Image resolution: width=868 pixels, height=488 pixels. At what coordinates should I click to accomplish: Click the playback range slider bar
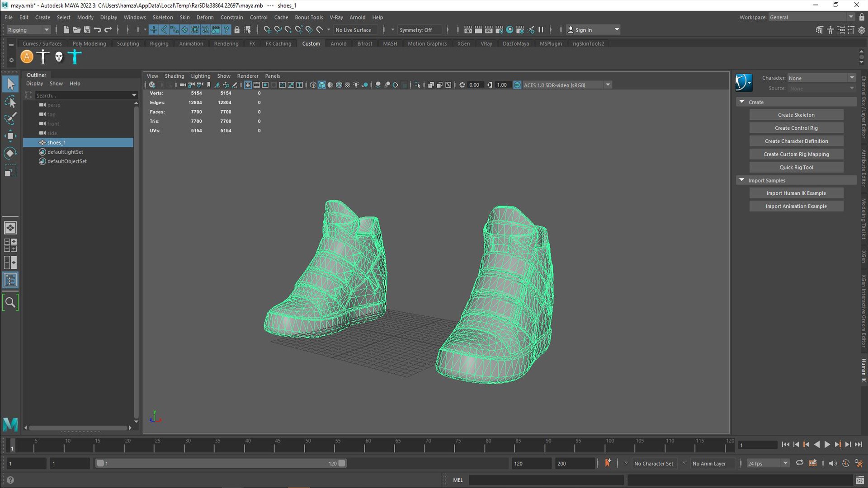tap(221, 463)
